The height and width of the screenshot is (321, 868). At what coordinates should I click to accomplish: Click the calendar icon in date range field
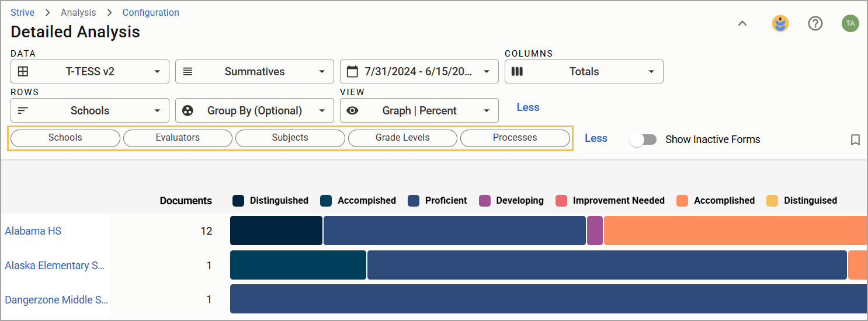click(x=352, y=71)
